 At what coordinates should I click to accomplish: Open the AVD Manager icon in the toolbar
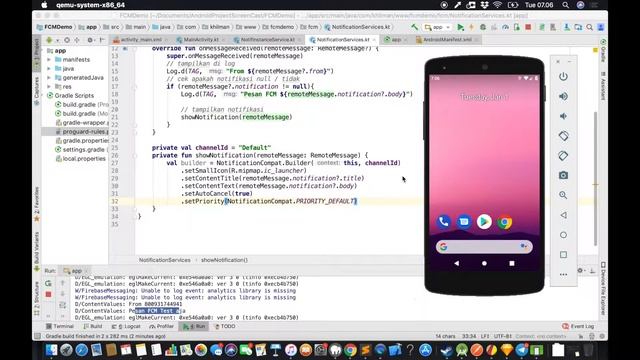pyautogui.click(x=553, y=27)
